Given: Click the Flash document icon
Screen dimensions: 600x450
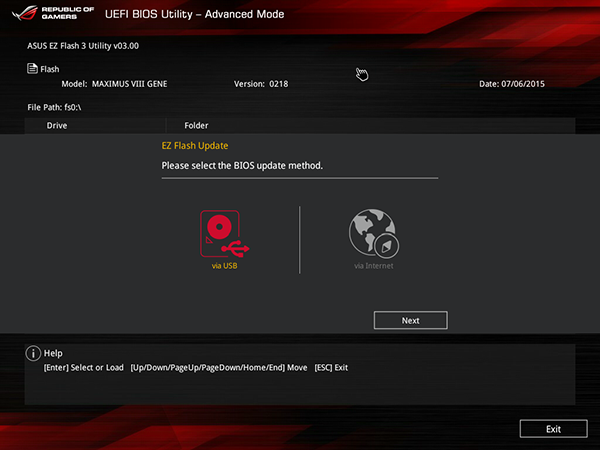Looking at the screenshot, I should click(32, 68).
